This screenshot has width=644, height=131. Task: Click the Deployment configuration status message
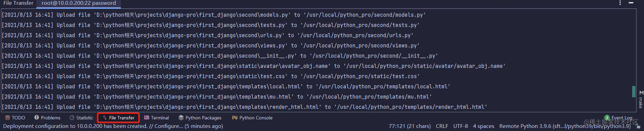[113, 126]
